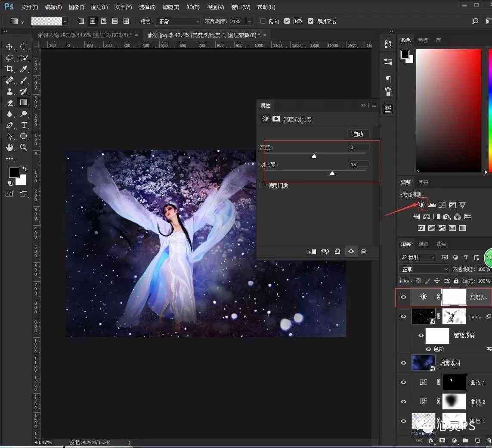Select the Eraser tool

[x=9, y=103]
